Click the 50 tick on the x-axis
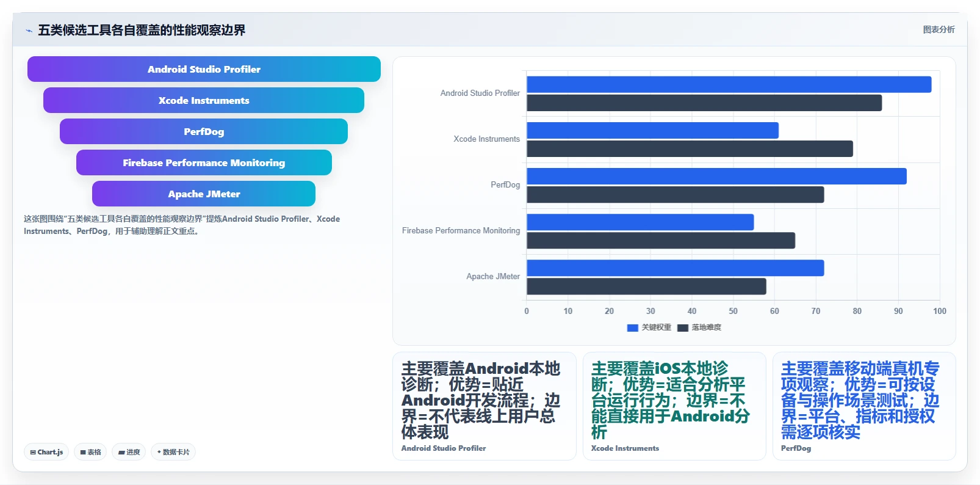 click(x=733, y=312)
